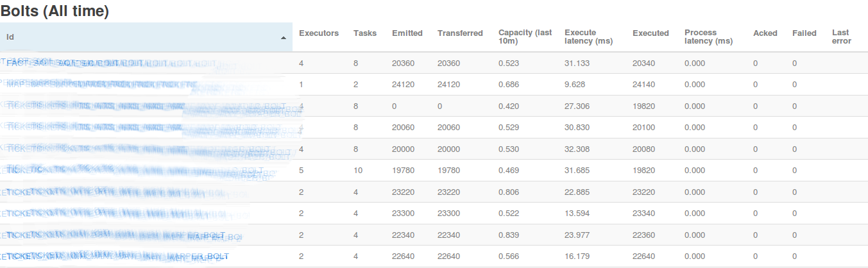This screenshot has width=868, height=268.
Task: Sort by Executors column header
Action: [x=319, y=33]
